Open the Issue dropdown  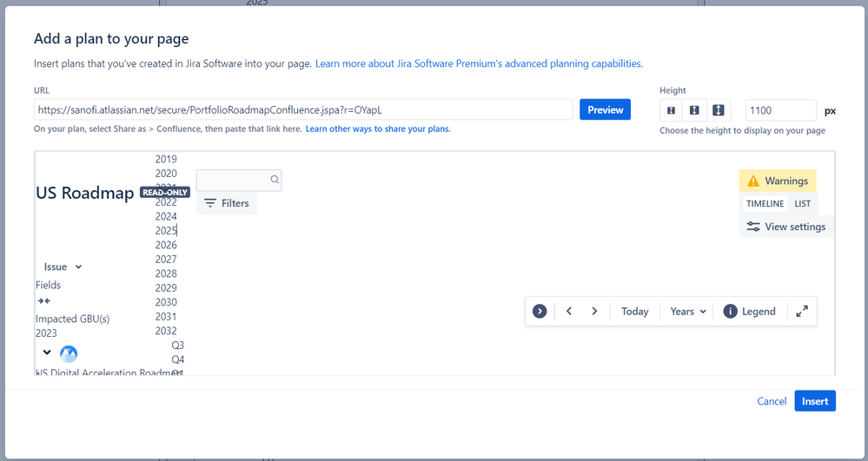point(63,267)
